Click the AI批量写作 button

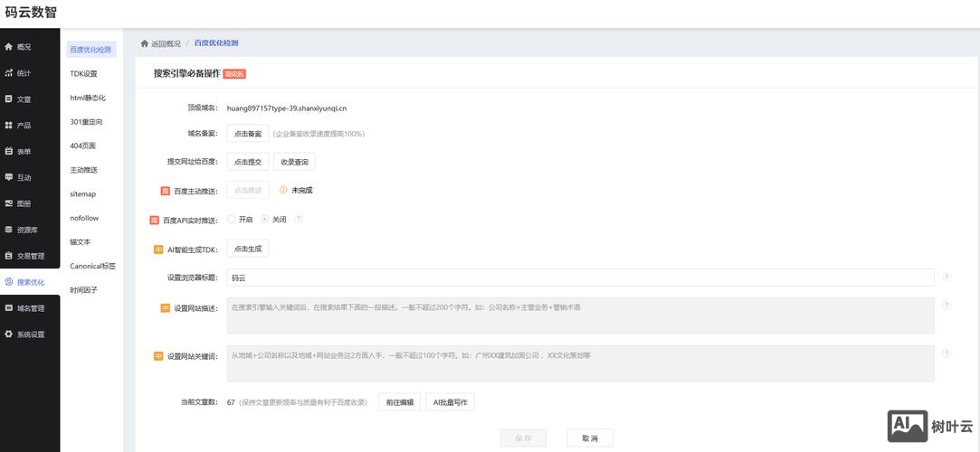450,402
